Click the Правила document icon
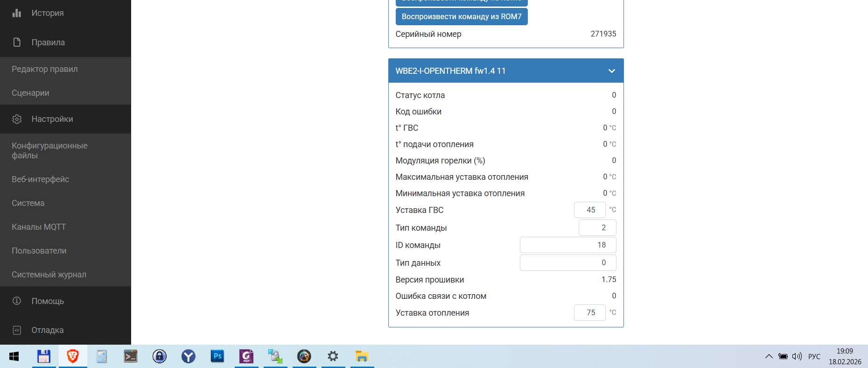 17,42
